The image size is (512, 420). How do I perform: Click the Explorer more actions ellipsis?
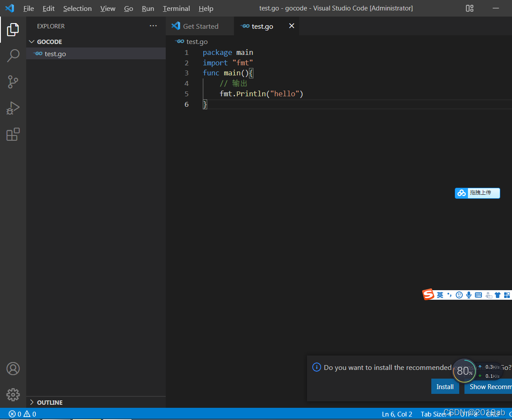tap(153, 26)
